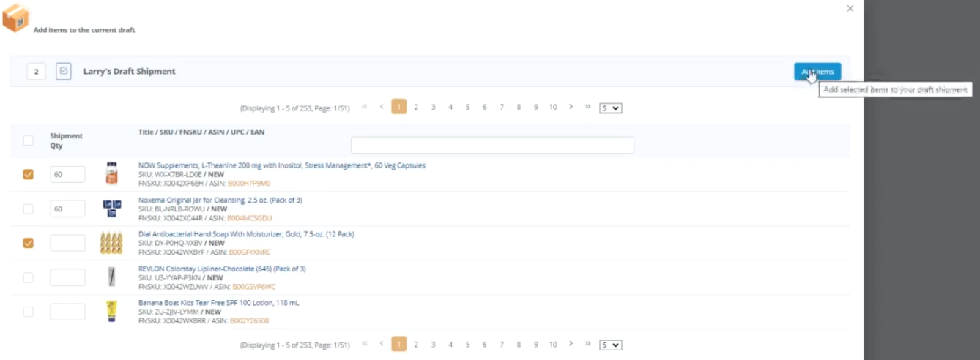The height and width of the screenshot is (360, 980).
Task: Click the Banana Boat lotion thumbnail
Action: pos(111,312)
